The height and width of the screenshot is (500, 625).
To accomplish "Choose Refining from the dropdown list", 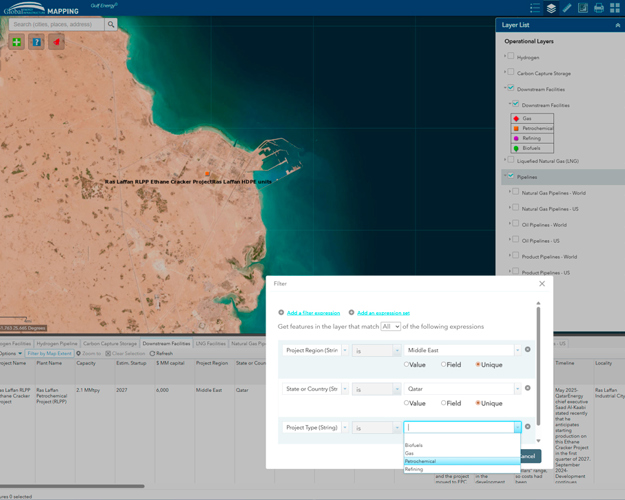I will coord(462,469).
